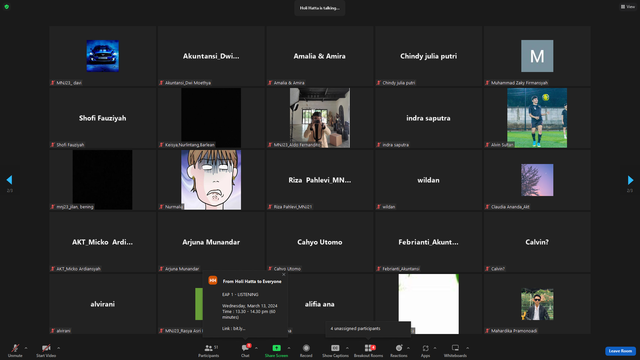This screenshot has height=360, width=640.
Task: Open the Chat panel
Action: click(x=245, y=350)
